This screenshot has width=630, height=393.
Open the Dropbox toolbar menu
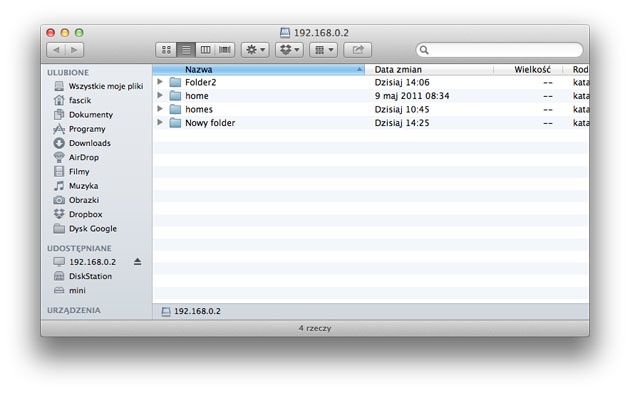[289, 50]
